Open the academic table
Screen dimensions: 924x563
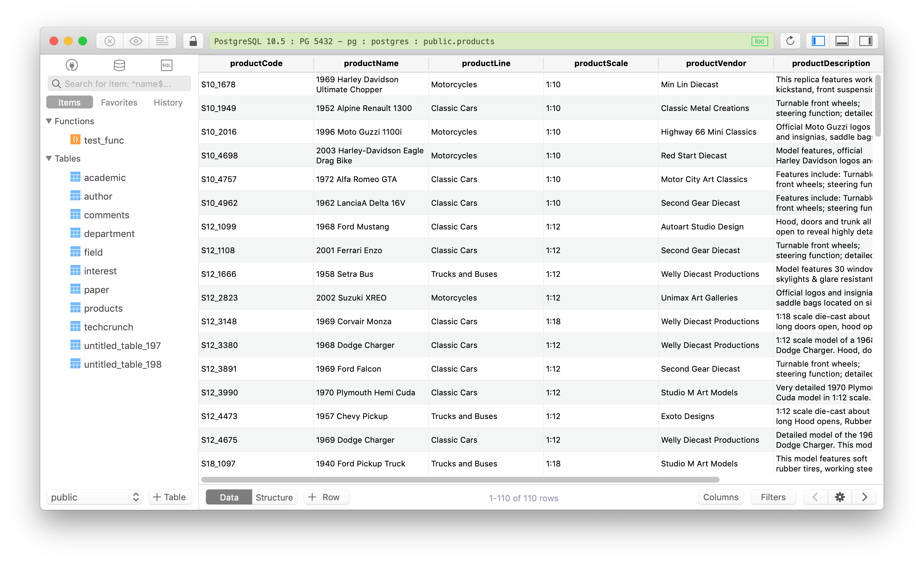tap(105, 178)
